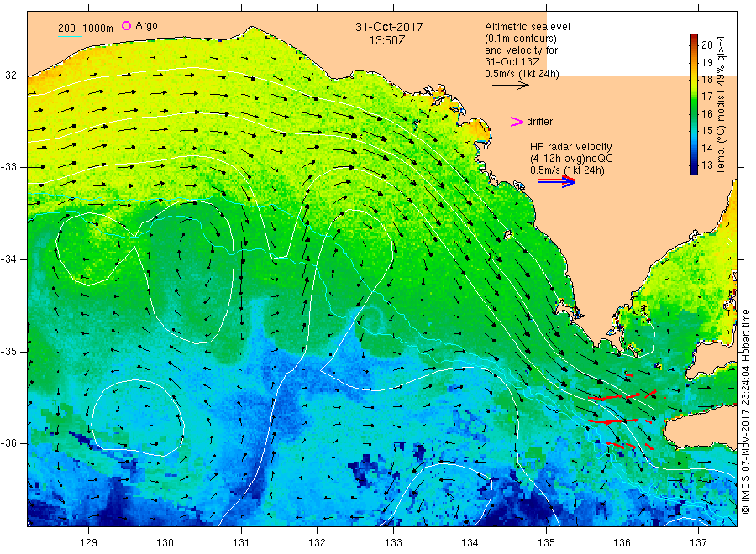The image size is (756, 554).
Task: Click the colorbar tick label 13
Action: [706, 165]
